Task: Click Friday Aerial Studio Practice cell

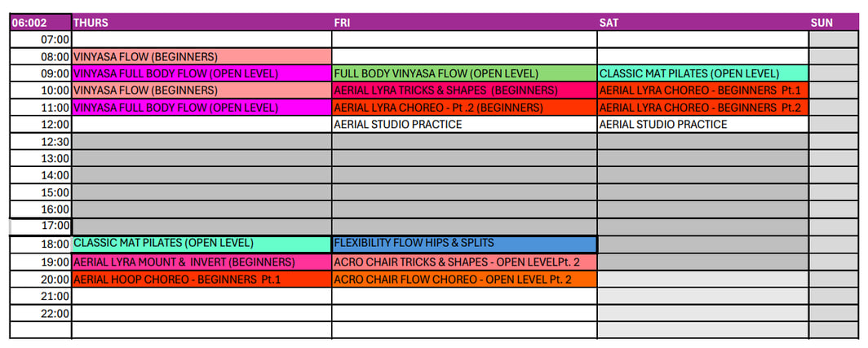Action: pyautogui.click(x=464, y=125)
